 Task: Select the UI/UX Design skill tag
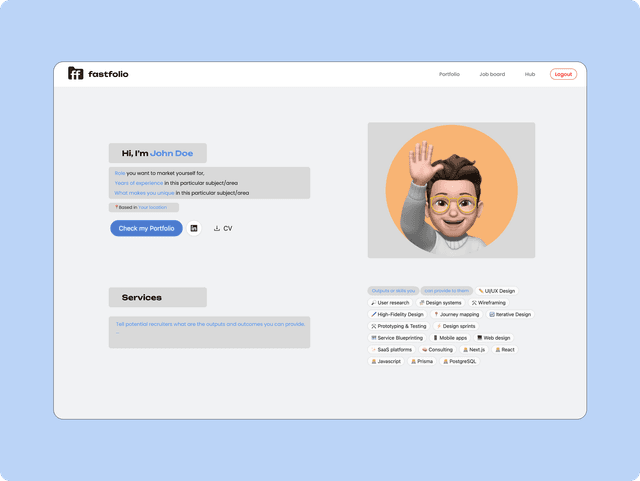(x=496, y=291)
